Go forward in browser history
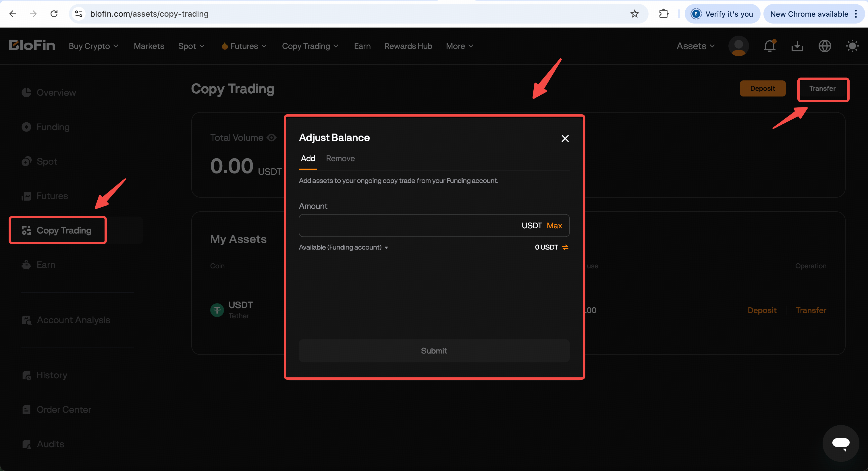 point(33,14)
